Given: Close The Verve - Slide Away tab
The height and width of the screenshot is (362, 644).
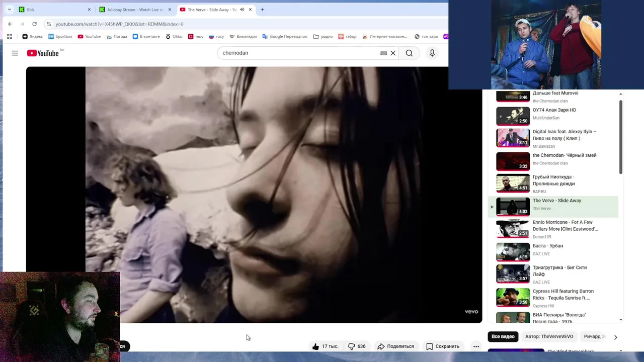Looking at the screenshot, I should point(250,10).
